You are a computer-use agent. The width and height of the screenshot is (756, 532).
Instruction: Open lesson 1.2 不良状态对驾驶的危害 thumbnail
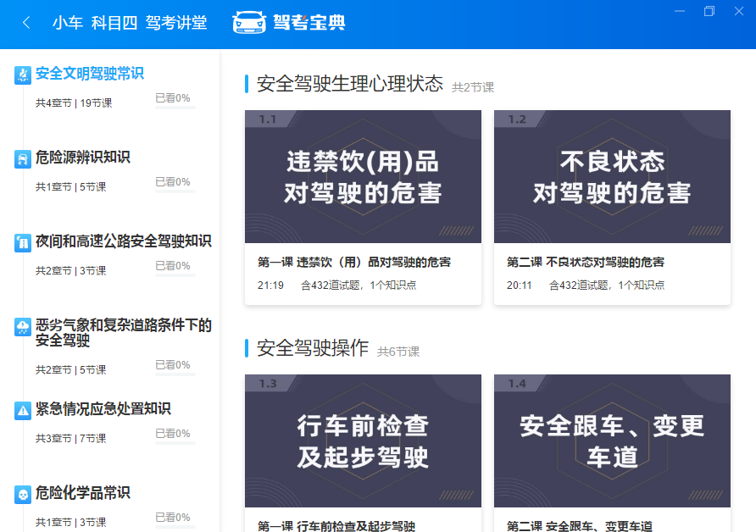(x=612, y=176)
